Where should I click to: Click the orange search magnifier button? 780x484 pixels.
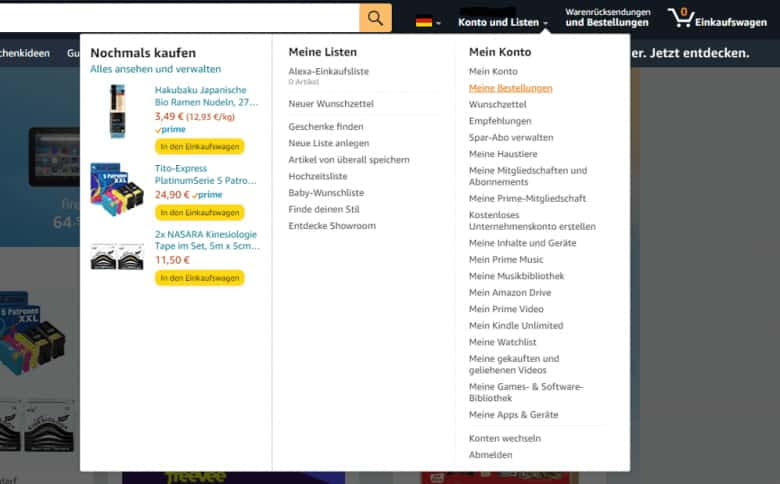[x=375, y=18]
